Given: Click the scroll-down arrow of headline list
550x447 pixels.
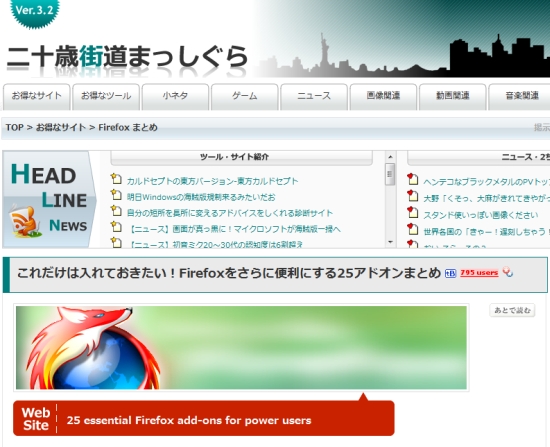Looking at the screenshot, I should click(390, 242).
